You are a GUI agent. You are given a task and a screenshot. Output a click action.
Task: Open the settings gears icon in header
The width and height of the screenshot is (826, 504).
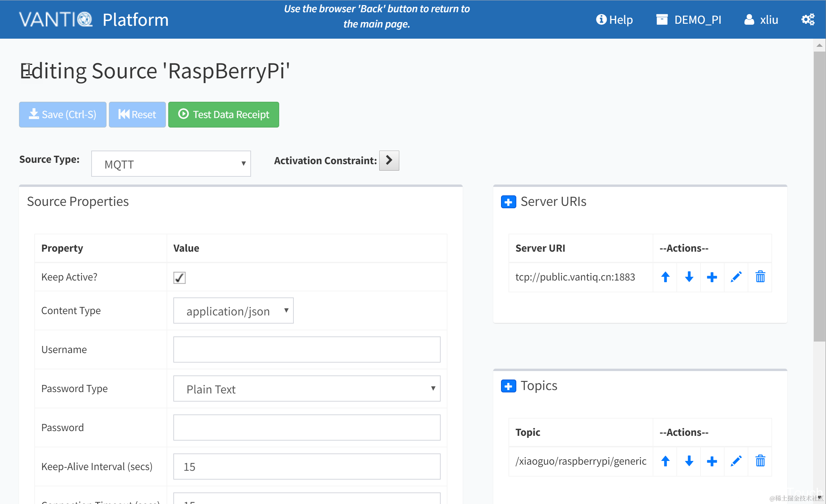808,20
